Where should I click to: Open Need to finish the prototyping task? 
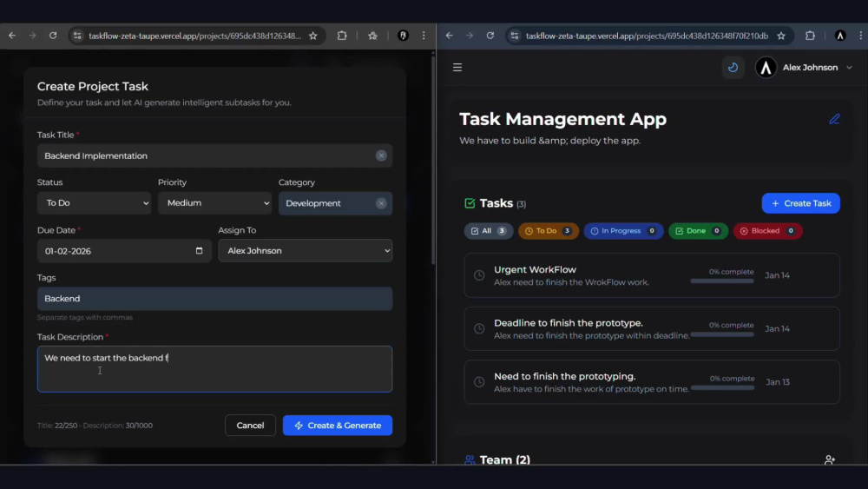652,381
